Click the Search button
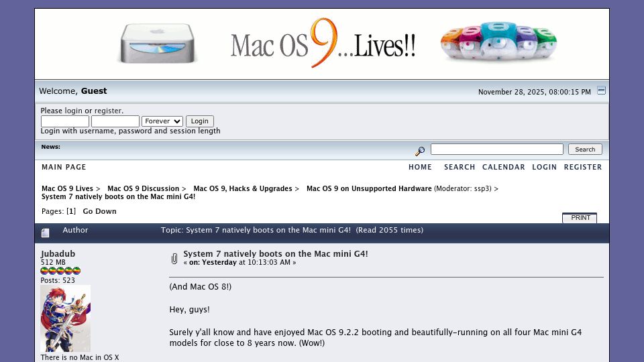The width and height of the screenshot is (644, 362). (585, 149)
